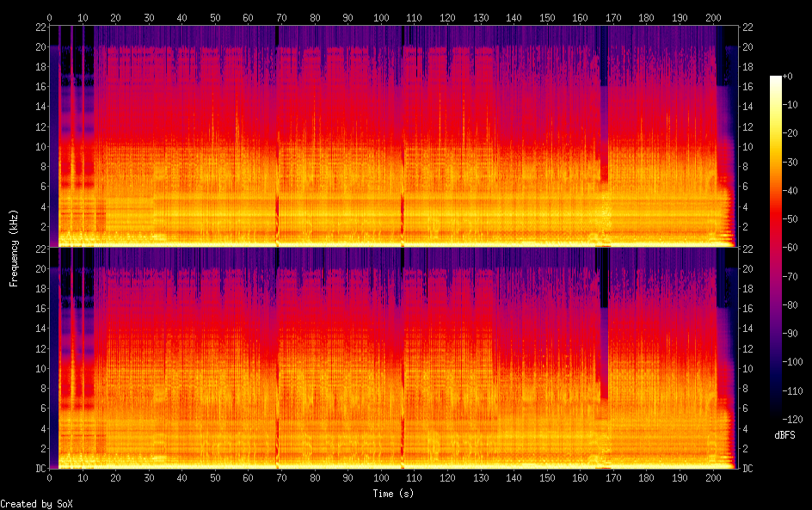Click the "-70" value on the dBFS scale
The image size is (812, 510).
coord(790,276)
